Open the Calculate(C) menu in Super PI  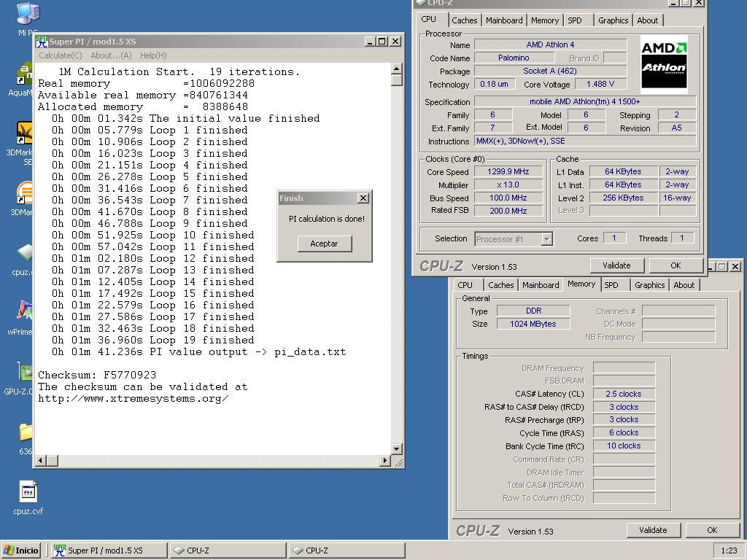(x=61, y=55)
